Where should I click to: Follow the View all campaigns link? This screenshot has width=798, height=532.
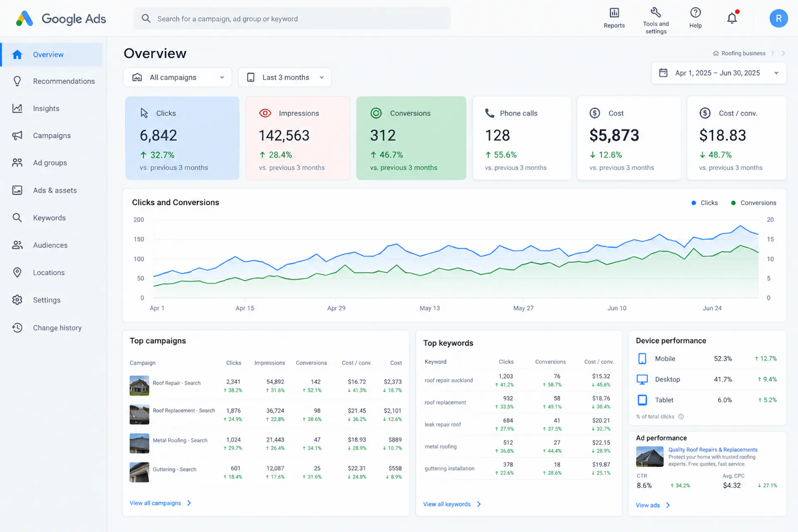click(160, 503)
